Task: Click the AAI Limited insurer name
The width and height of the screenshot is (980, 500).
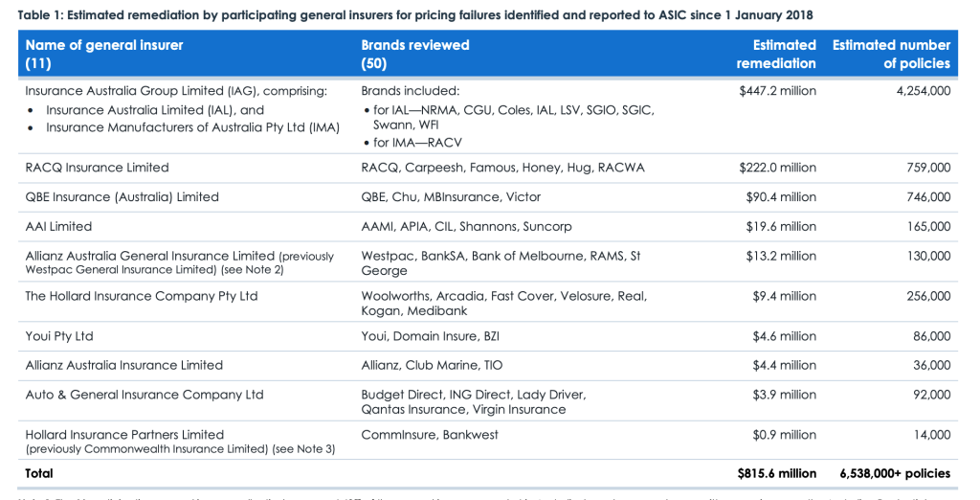Action: [x=58, y=227]
